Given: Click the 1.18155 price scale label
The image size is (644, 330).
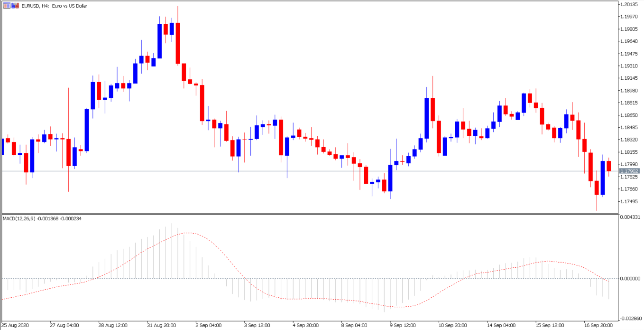Looking at the screenshot, I should coord(630,152).
